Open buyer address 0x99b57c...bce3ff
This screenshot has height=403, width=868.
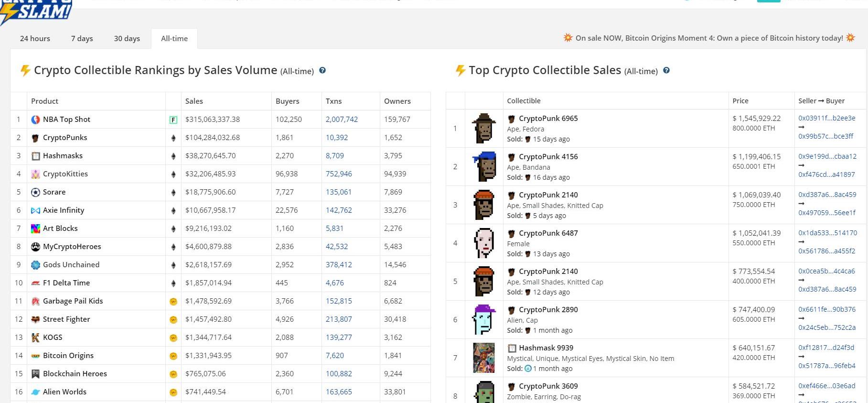pos(826,136)
